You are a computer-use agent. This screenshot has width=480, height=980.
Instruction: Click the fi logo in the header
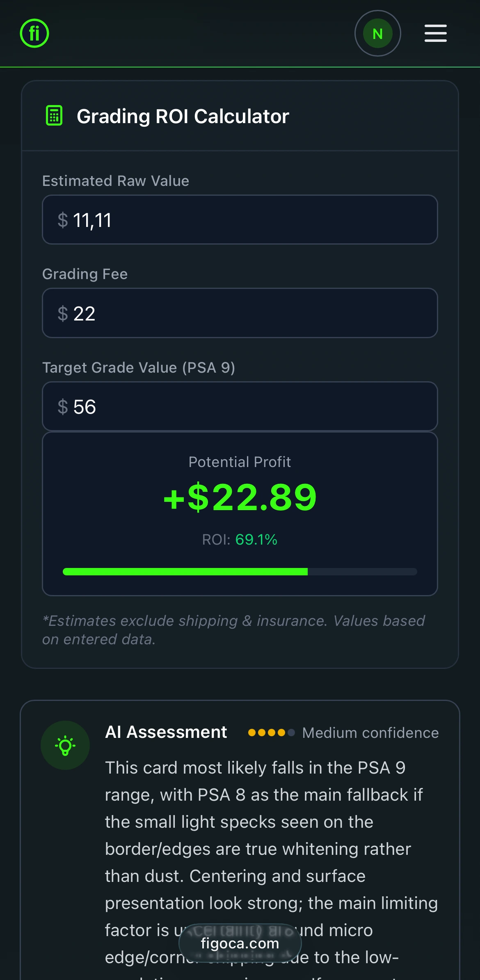34,33
